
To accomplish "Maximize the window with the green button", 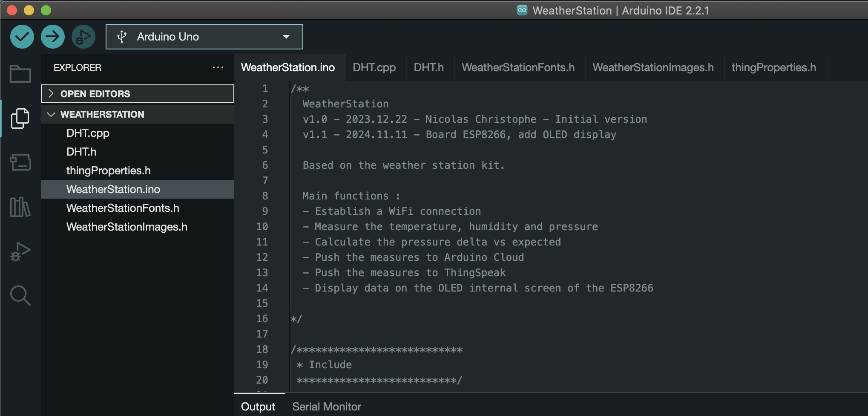I will click(46, 10).
